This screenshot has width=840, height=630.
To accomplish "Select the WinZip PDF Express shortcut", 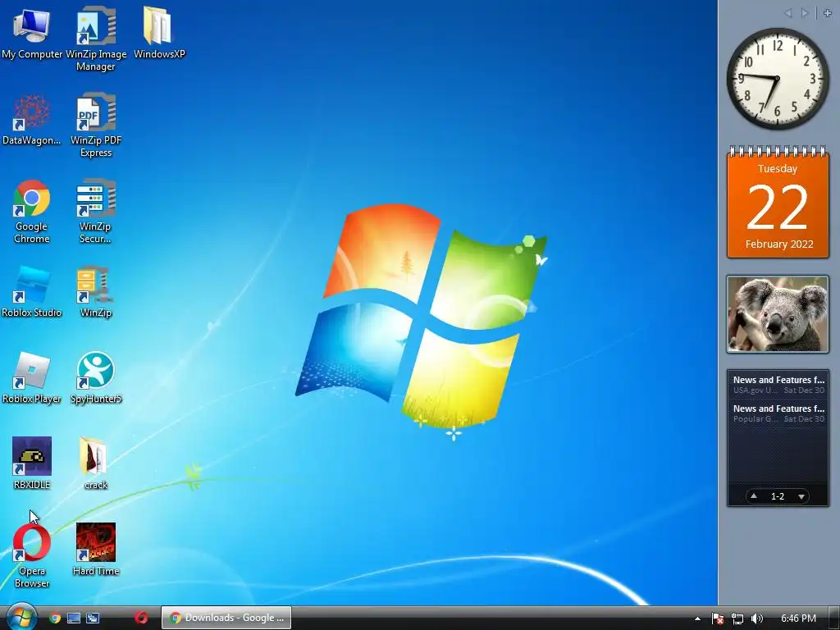I will point(96,126).
